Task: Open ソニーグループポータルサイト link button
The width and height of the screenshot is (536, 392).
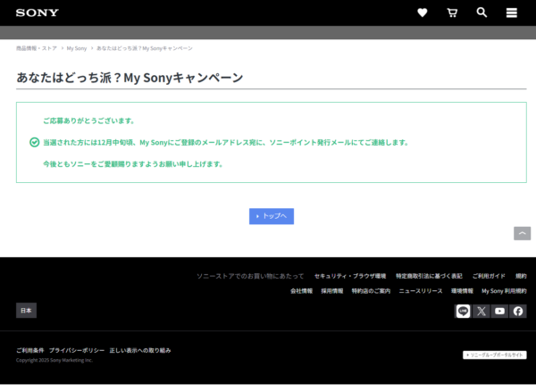Action: tap(495, 355)
